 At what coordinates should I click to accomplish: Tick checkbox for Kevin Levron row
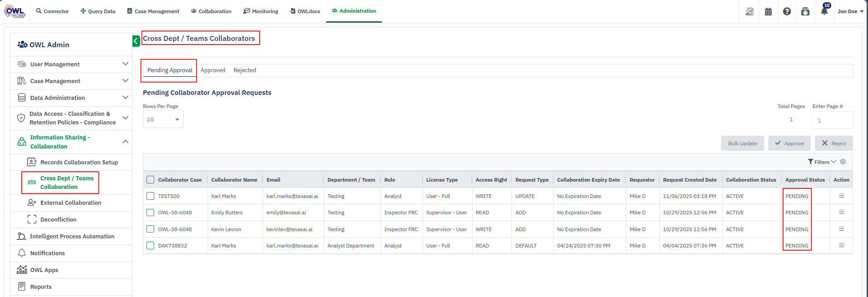point(151,229)
